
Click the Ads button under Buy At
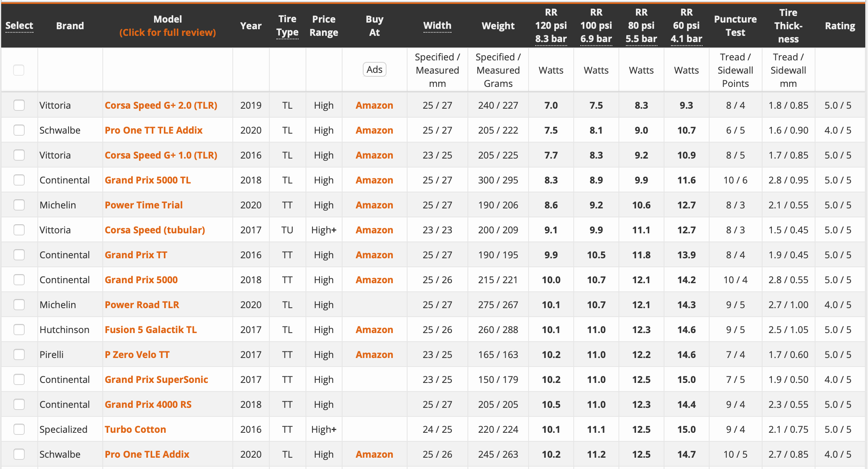click(374, 70)
